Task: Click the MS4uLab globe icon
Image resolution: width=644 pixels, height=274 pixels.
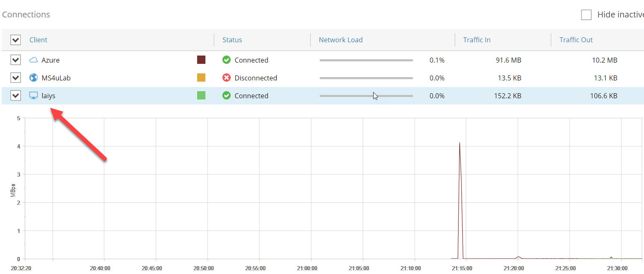Action: 34,78
